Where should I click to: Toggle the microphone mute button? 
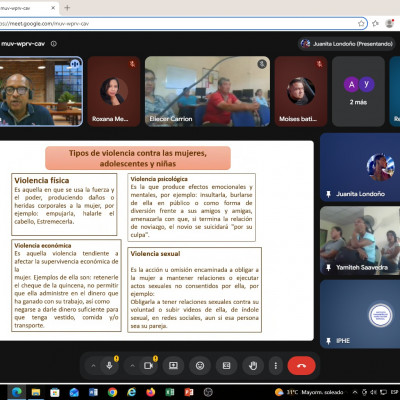point(109,366)
